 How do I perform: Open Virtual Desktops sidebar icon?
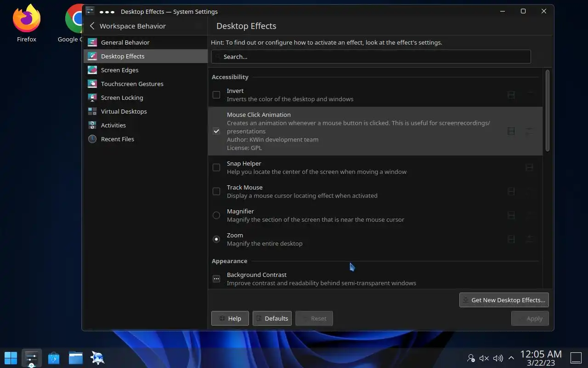tap(92, 111)
